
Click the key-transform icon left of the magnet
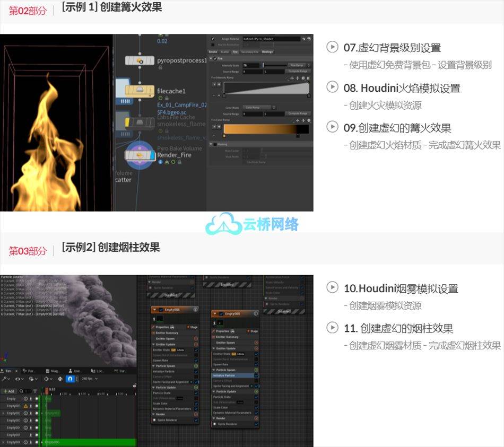tap(60, 379)
